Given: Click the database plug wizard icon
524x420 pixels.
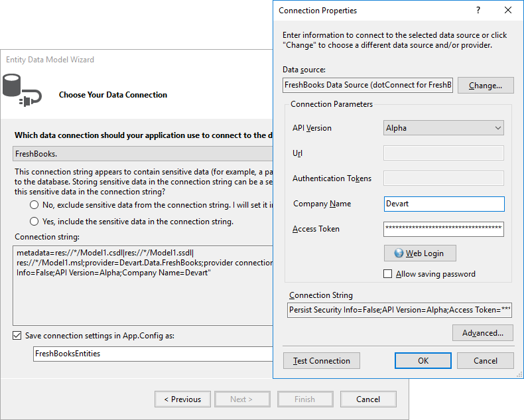Looking at the screenshot, I should (21, 91).
